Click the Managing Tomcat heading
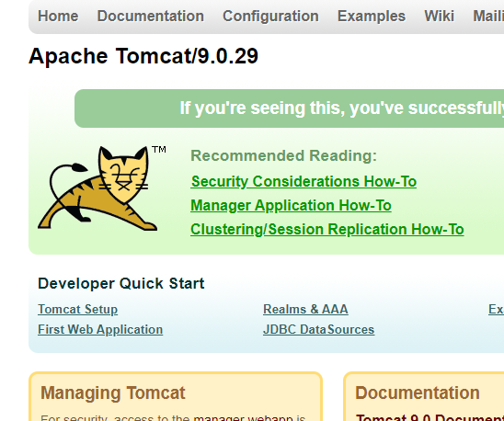This screenshot has height=421, width=504. point(113,393)
